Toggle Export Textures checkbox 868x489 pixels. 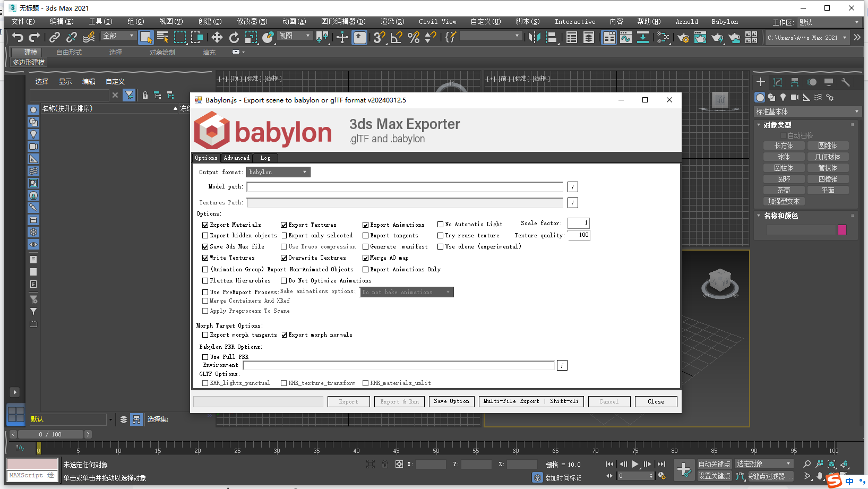pyautogui.click(x=284, y=225)
